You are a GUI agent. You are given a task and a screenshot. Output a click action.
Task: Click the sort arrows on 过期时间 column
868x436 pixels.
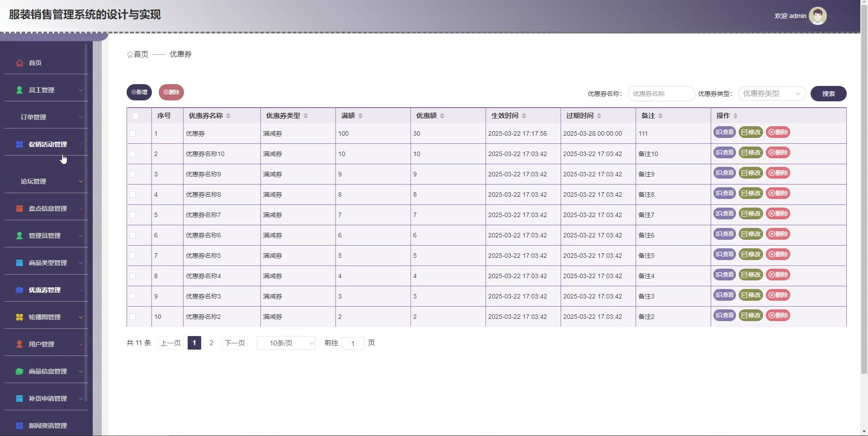599,116
